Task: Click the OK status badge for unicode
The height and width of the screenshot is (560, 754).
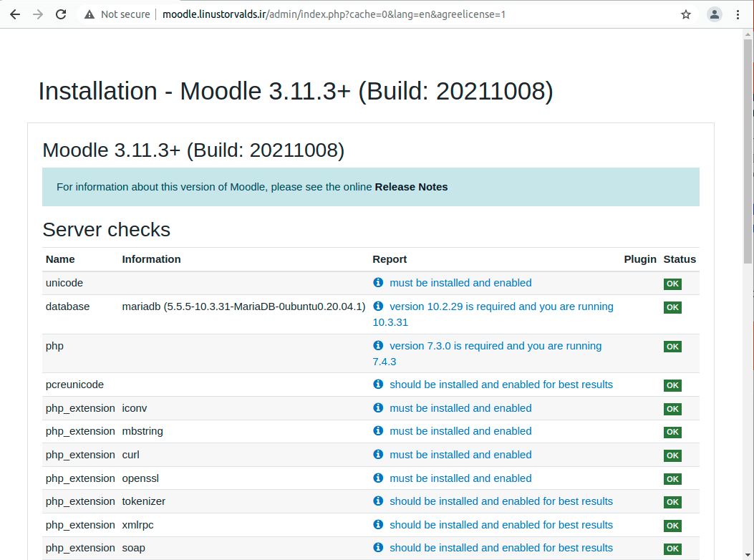Action: coord(672,284)
